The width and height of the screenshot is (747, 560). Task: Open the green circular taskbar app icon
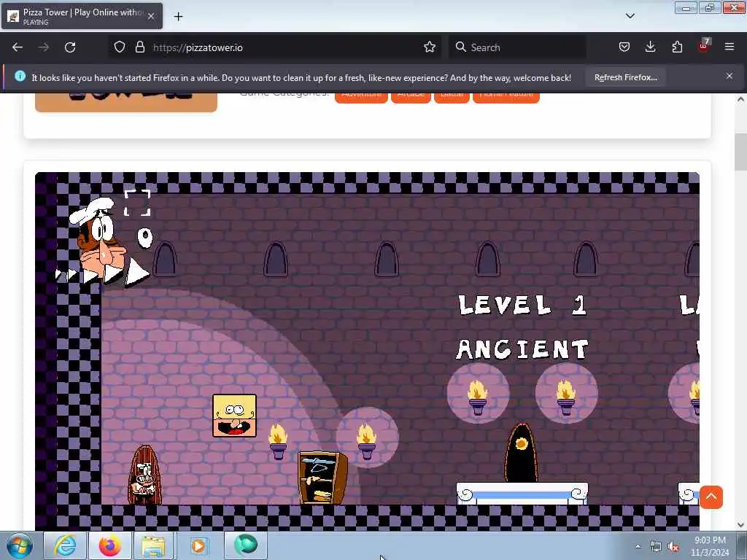[245, 545]
